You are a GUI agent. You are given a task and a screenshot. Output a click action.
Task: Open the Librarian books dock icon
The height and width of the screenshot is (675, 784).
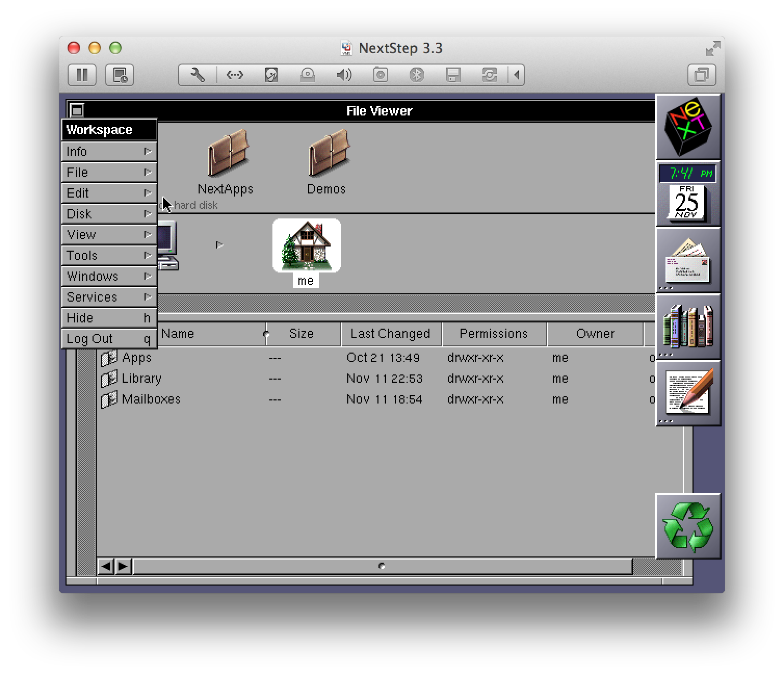coord(688,327)
